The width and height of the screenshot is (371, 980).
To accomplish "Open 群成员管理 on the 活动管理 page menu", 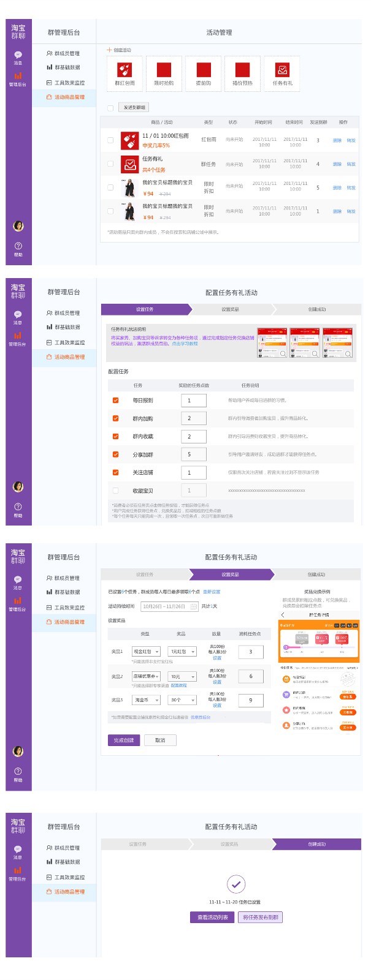I will tap(64, 53).
